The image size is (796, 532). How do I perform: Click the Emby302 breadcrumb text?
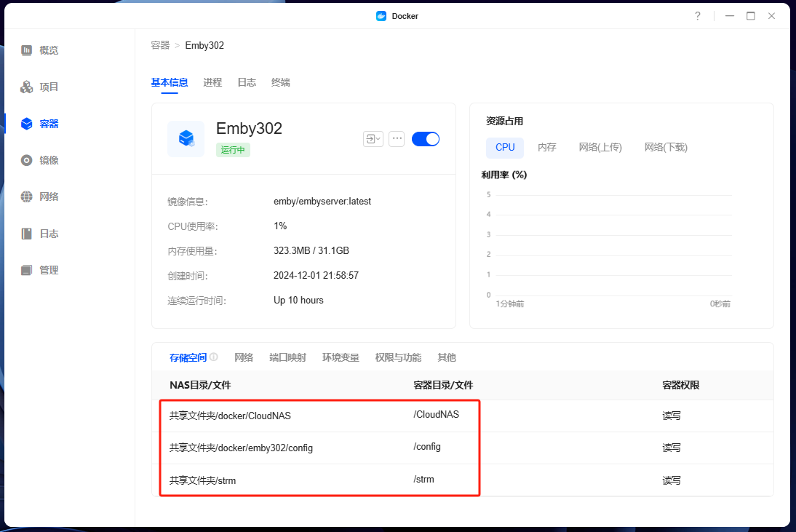point(204,45)
